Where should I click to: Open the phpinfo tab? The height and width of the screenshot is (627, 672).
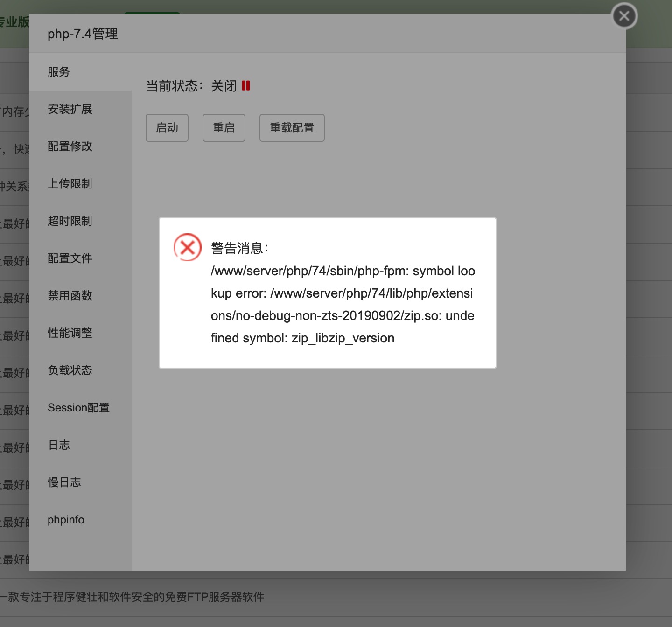click(80, 520)
